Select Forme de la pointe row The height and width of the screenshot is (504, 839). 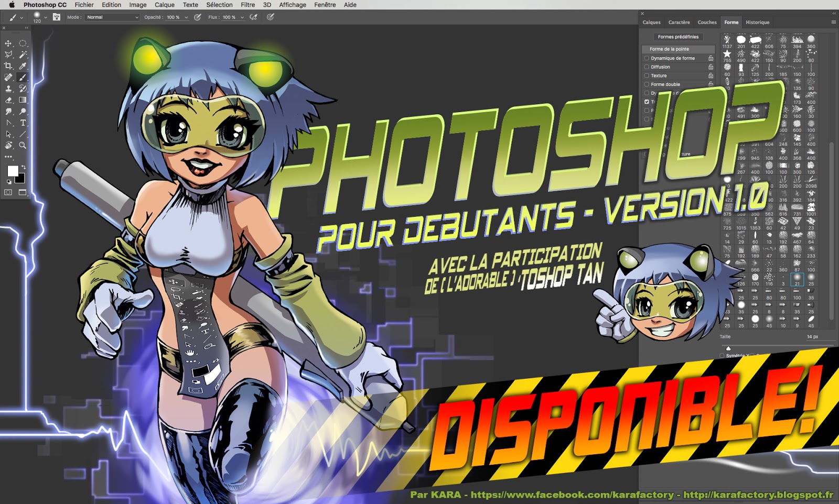pos(678,49)
